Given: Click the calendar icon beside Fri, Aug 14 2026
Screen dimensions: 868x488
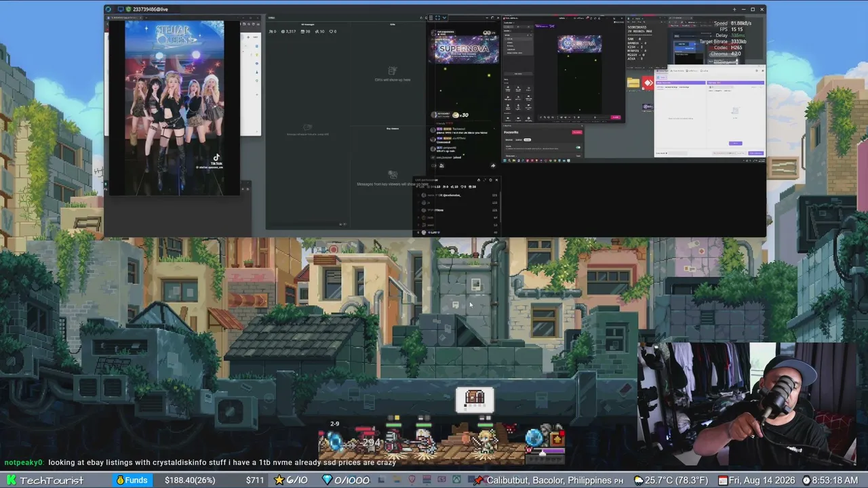Looking at the screenshot, I should tap(723, 480).
